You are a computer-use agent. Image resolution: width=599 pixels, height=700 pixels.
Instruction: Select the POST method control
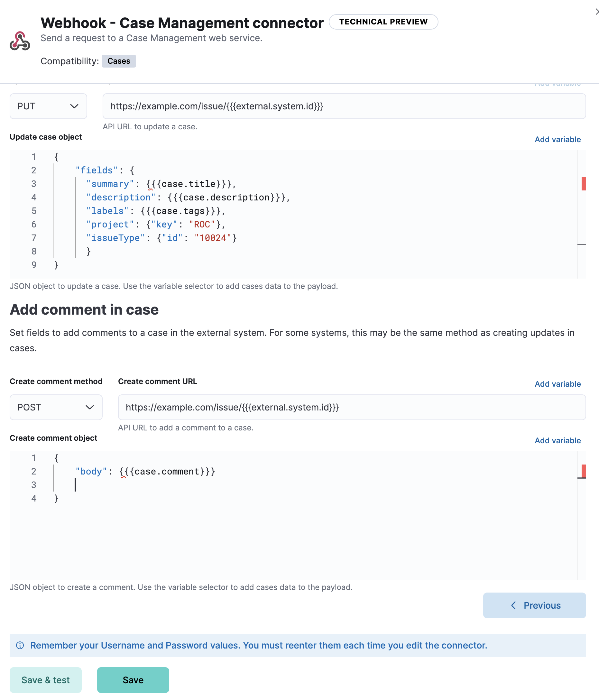pyautogui.click(x=56, y=407)
